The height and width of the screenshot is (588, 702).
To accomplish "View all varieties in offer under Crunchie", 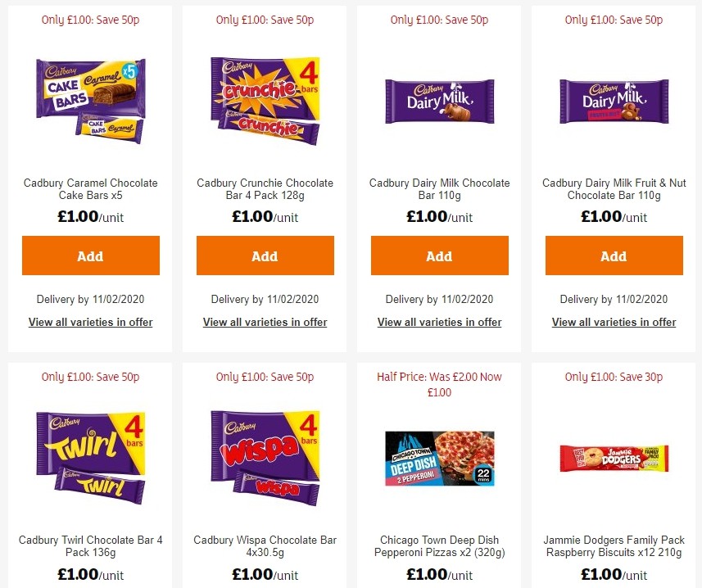I will click(x=265, y=323).
